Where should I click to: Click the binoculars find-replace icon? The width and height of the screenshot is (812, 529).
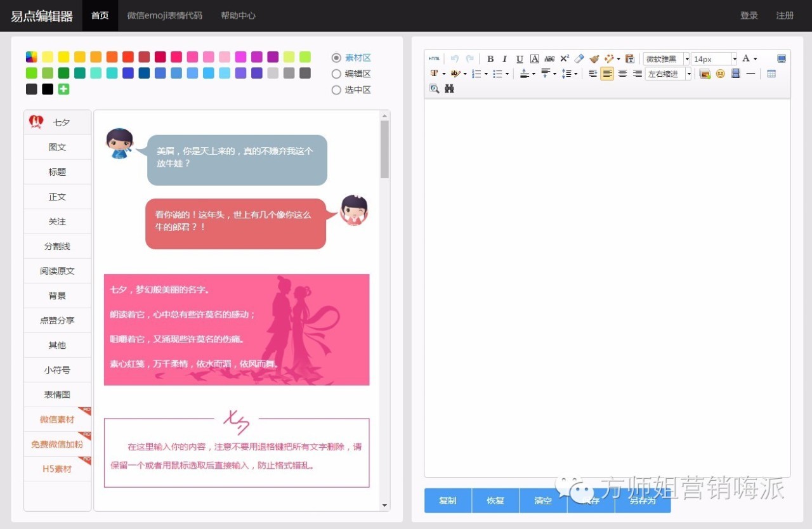(x=449, y=89)
